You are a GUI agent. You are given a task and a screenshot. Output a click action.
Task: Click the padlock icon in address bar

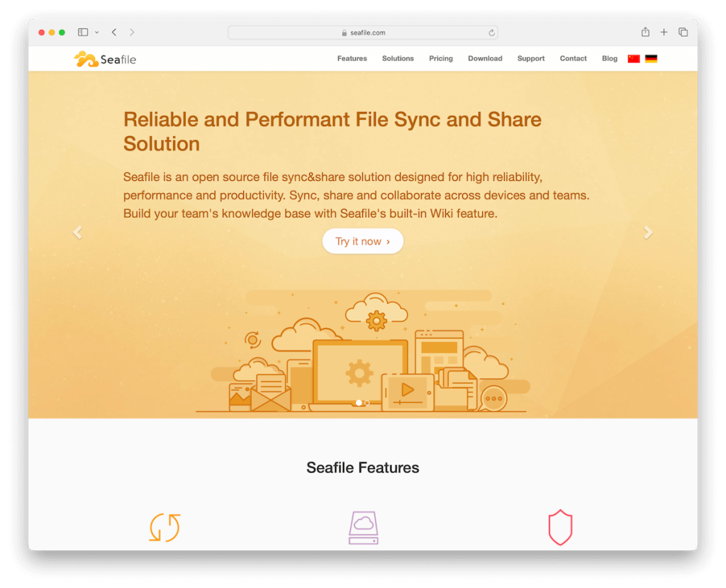pos(344,33)
